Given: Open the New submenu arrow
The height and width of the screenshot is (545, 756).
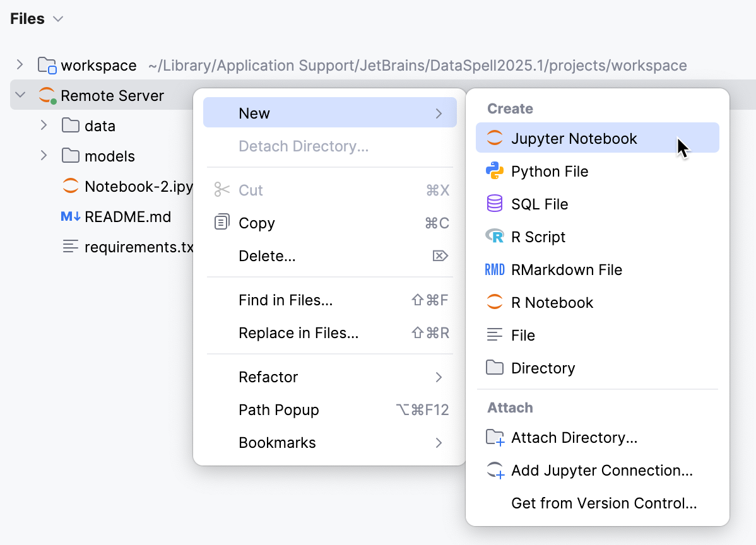Looking at the screenshot, I should pyautogui.click(x=439, y=114).
